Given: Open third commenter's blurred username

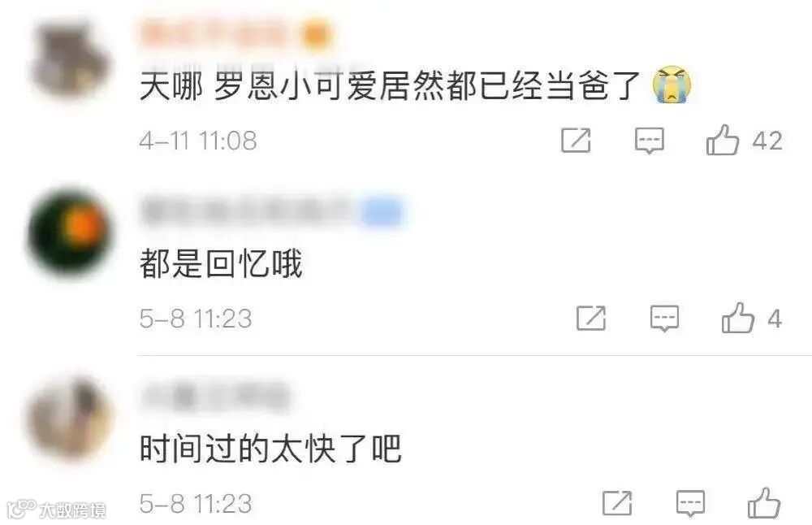Looking at the screenshot, I should click(x=215, y=397).
